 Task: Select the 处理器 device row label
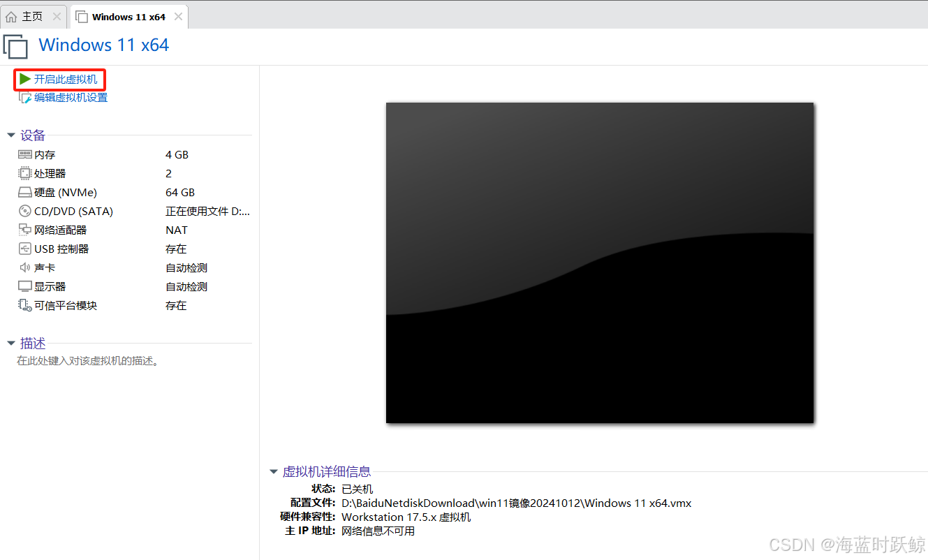(x=50, y=173)
